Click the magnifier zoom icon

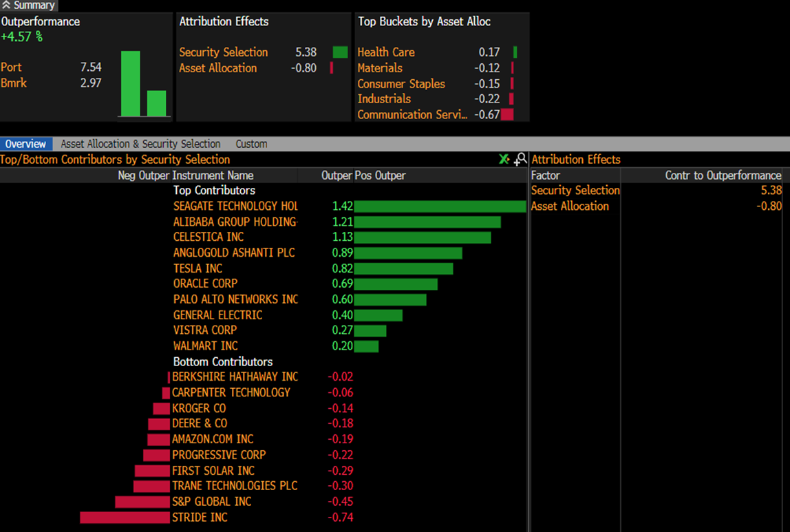[x=520, y=160]
